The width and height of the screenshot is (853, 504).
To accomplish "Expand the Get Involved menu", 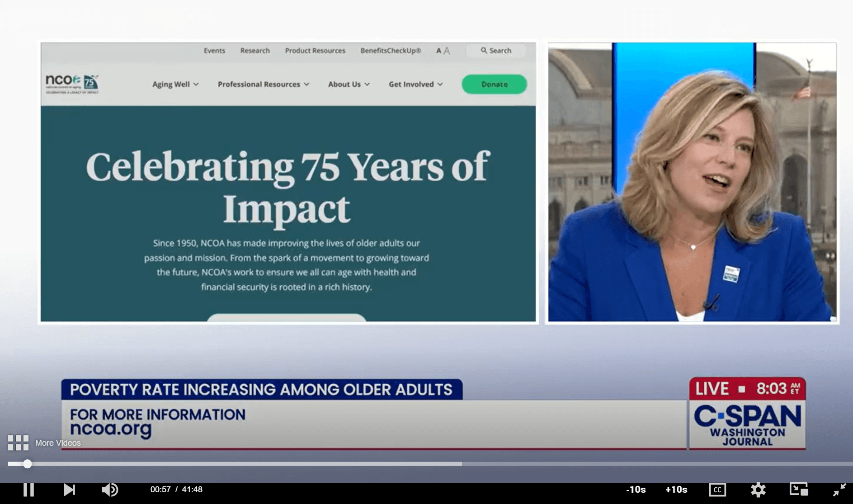I will tap(415, 85).
